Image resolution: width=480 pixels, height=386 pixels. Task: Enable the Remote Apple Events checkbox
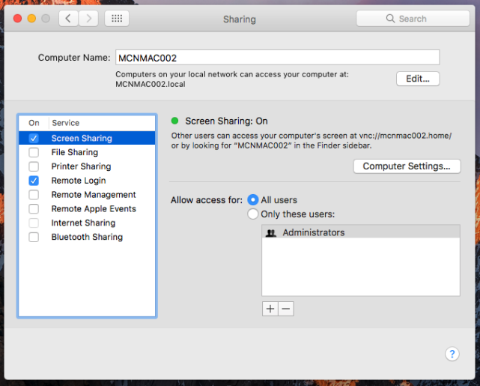34,209
